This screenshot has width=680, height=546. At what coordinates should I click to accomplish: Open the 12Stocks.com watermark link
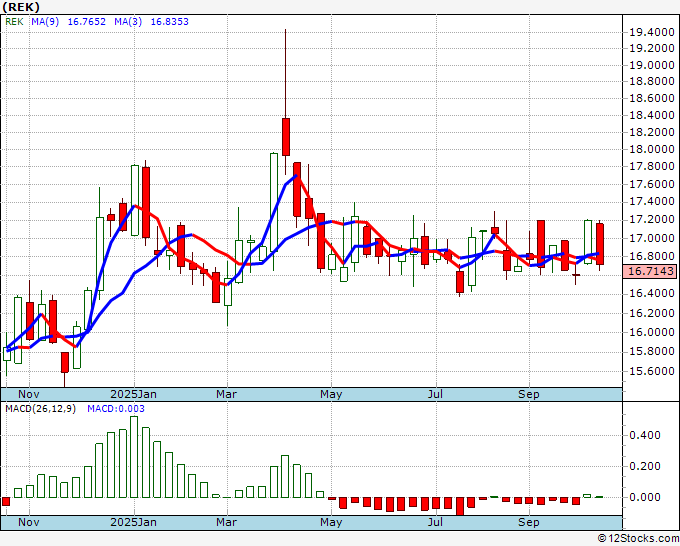[x=636, y=538]
